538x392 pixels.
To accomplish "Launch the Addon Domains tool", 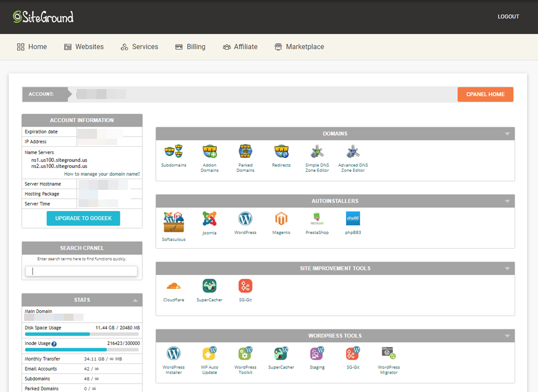I will click(x=210, y=151).
